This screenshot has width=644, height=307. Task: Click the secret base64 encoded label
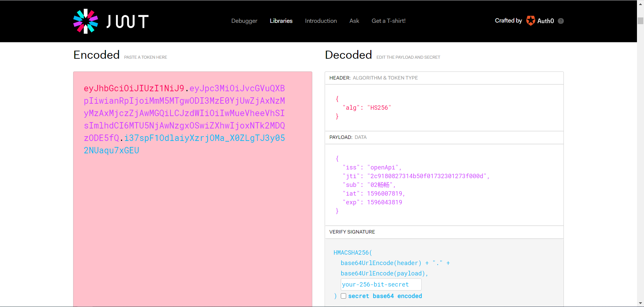point(385,296)
